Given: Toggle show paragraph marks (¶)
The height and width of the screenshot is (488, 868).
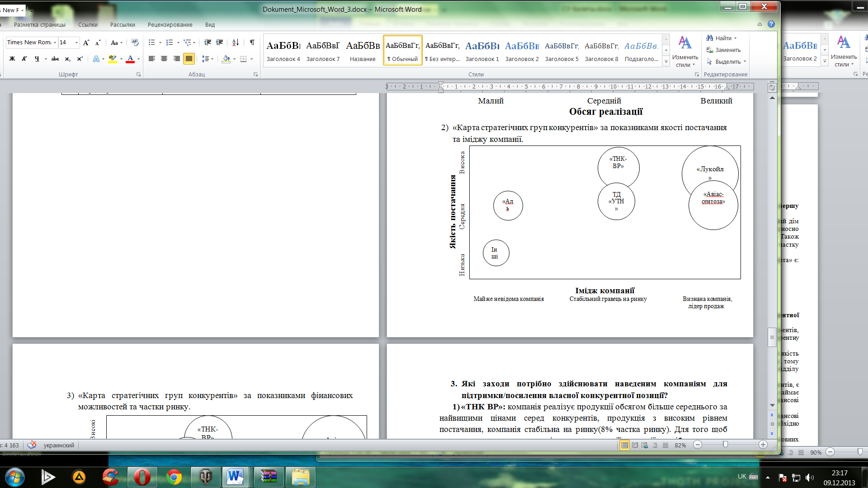Looking at the screenshot, I should [x=252, y=42].
